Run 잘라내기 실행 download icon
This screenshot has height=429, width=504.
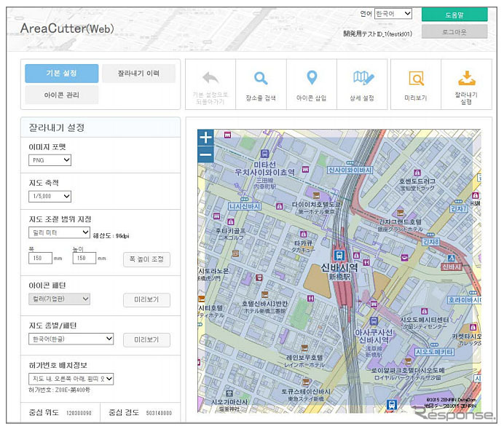pyautogui.click(x=466, y=79)
